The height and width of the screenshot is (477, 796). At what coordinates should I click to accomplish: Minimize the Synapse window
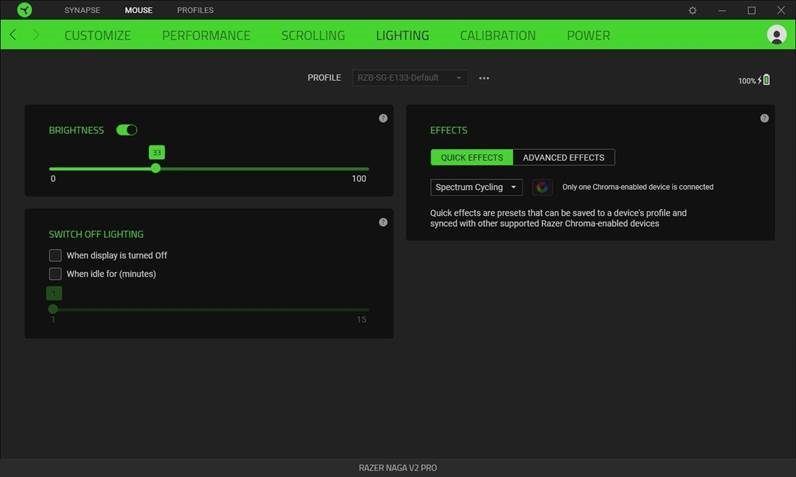tap(722, 10)
